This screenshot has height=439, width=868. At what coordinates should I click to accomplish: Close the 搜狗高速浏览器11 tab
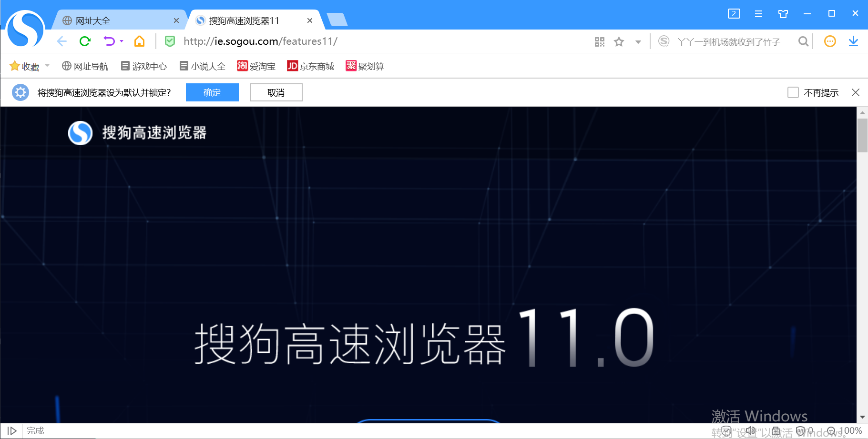(310, 20)
